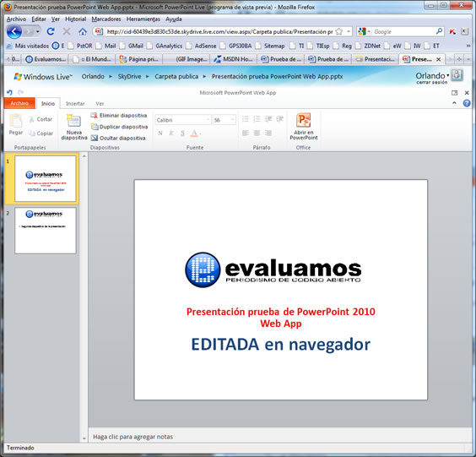Cut selection with Cortar
476x457 pixels.
click(41, 119)
